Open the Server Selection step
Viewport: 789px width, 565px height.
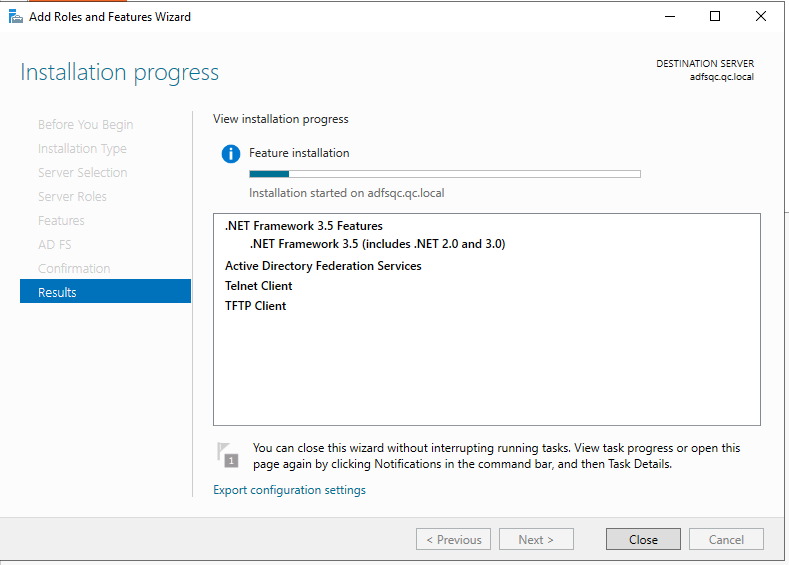(82, 173)
